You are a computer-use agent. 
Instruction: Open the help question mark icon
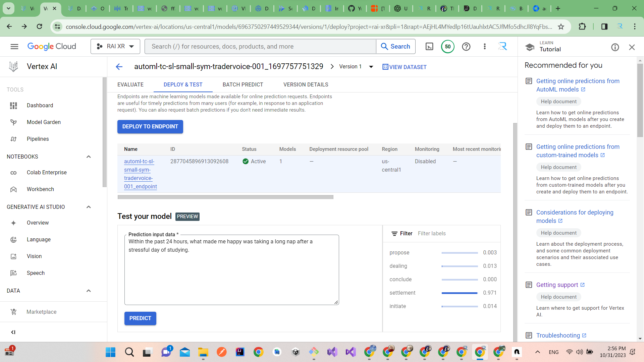click(x=466, y=46)
